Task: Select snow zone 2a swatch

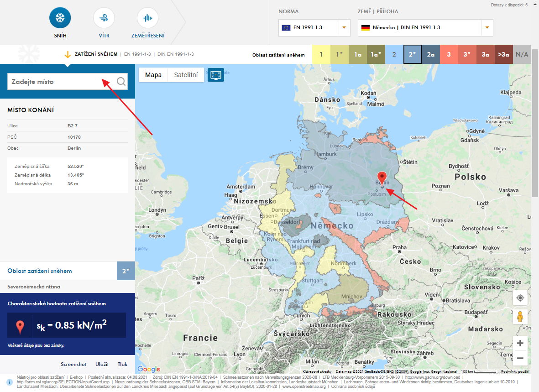Action: [431, 54]
